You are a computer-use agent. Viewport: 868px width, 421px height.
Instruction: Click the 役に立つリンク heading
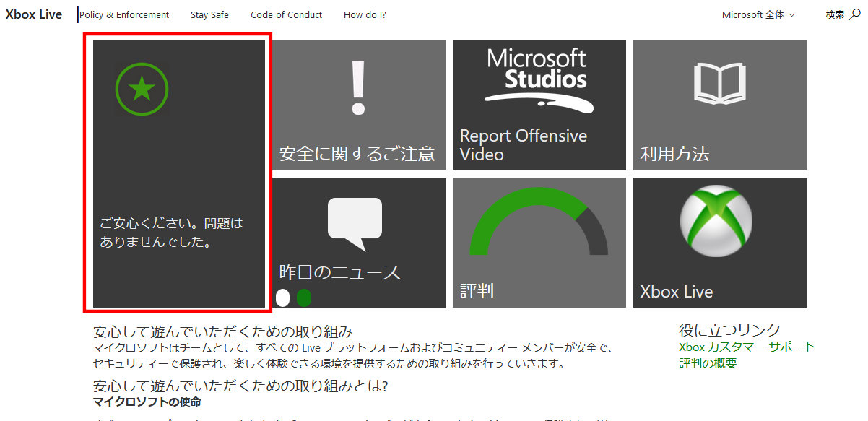pos(729,330)
